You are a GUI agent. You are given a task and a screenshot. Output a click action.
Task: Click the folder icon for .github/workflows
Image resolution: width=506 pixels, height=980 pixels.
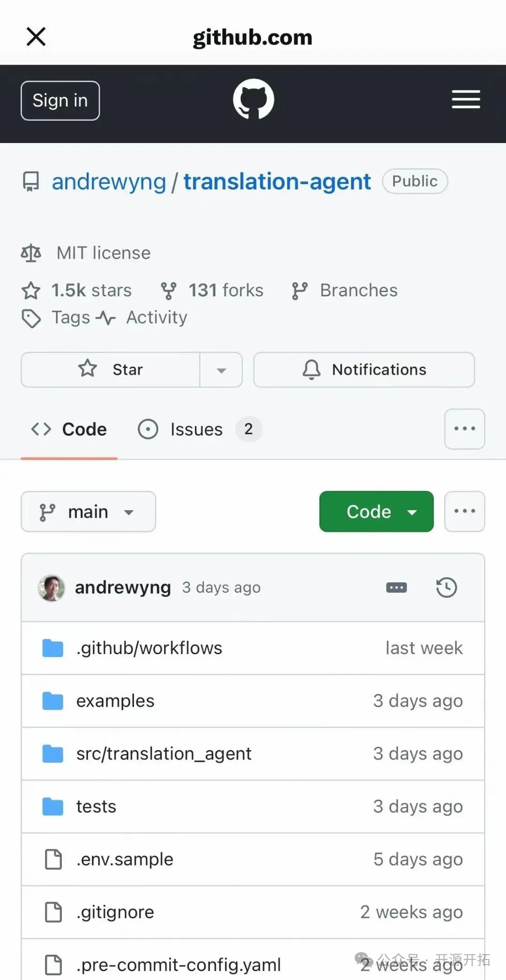pyautogui.click(x=53, y=648)
